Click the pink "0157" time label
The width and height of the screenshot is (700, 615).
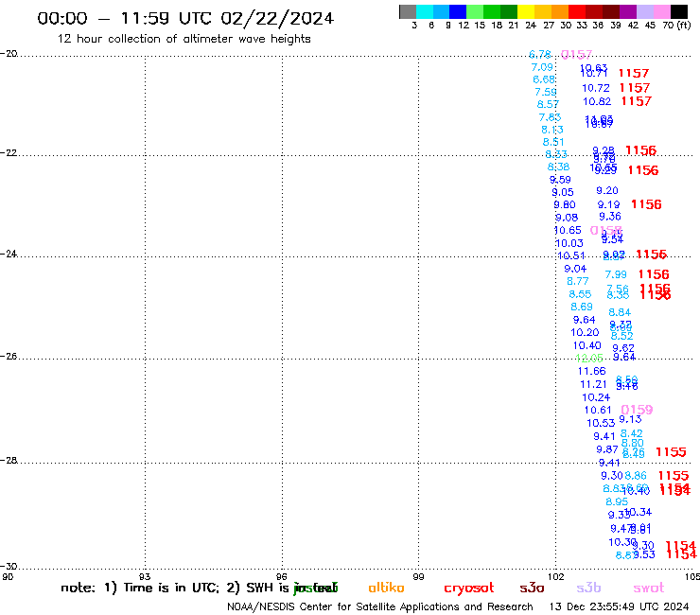coord(576,55)
